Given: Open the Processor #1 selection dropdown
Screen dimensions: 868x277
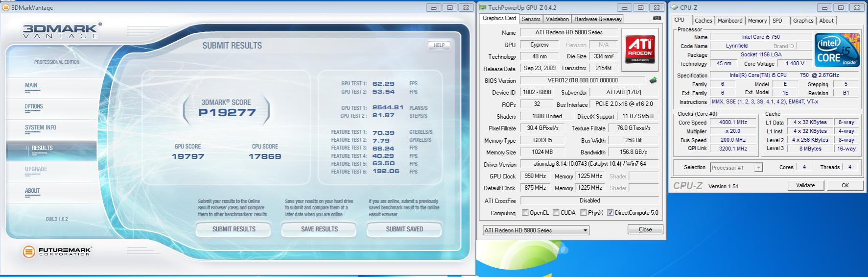Looking at the screenshot, I should pyautogui.click(x=736, y=168).
